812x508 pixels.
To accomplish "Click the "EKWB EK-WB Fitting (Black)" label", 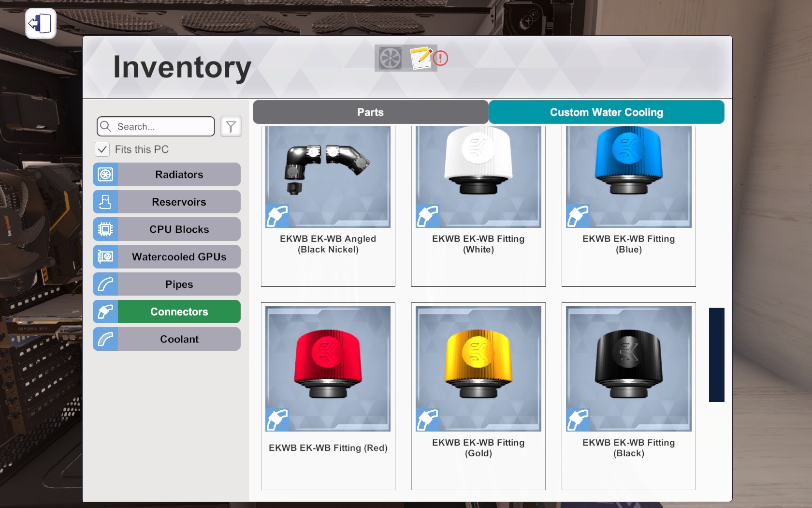I will tap(629, 448).
